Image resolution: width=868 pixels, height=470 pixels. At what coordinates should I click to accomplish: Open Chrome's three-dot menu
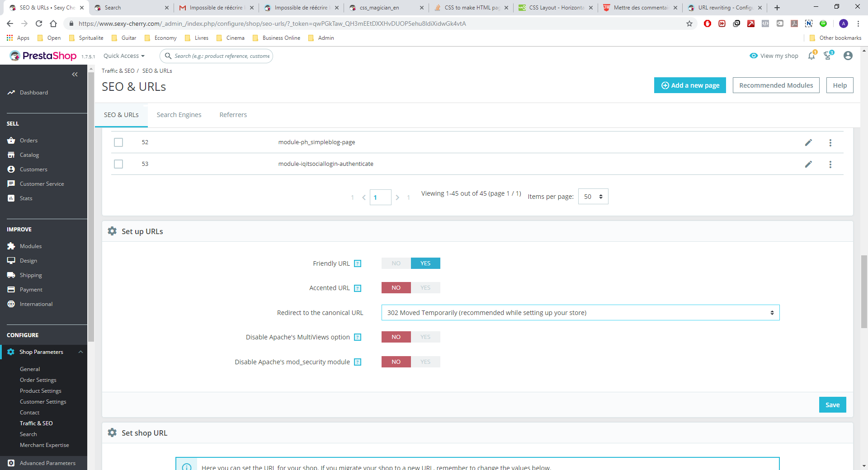(x=859, y=23)
